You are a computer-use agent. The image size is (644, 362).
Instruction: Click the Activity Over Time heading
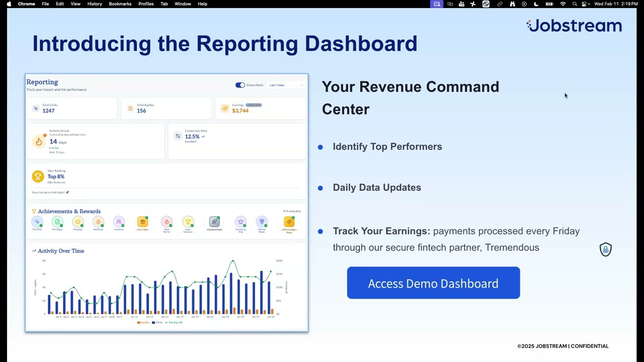[61, 251]
